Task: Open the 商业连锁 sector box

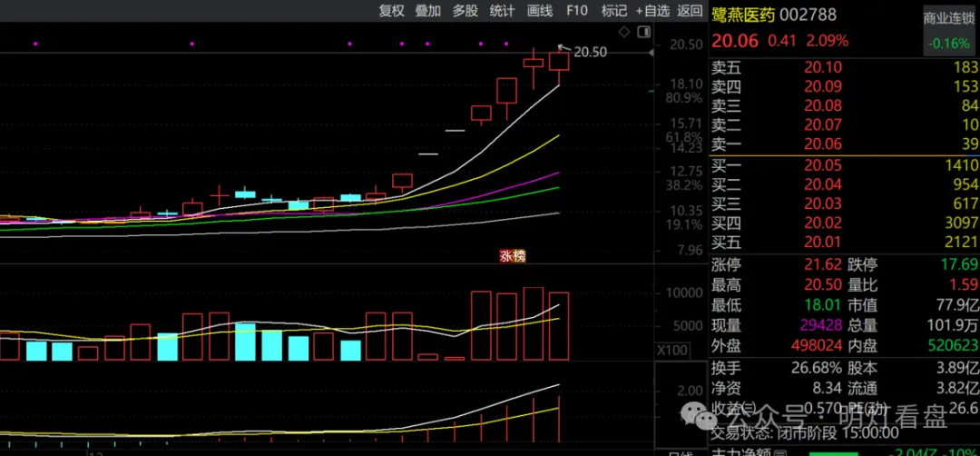Action: pyautogui.click(x=951, y=31)
